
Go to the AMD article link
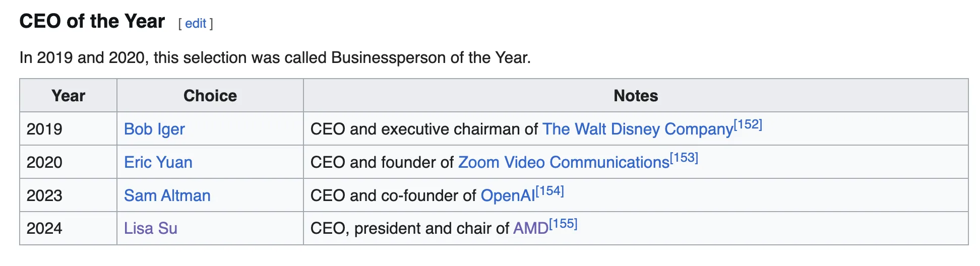(531, 228)
